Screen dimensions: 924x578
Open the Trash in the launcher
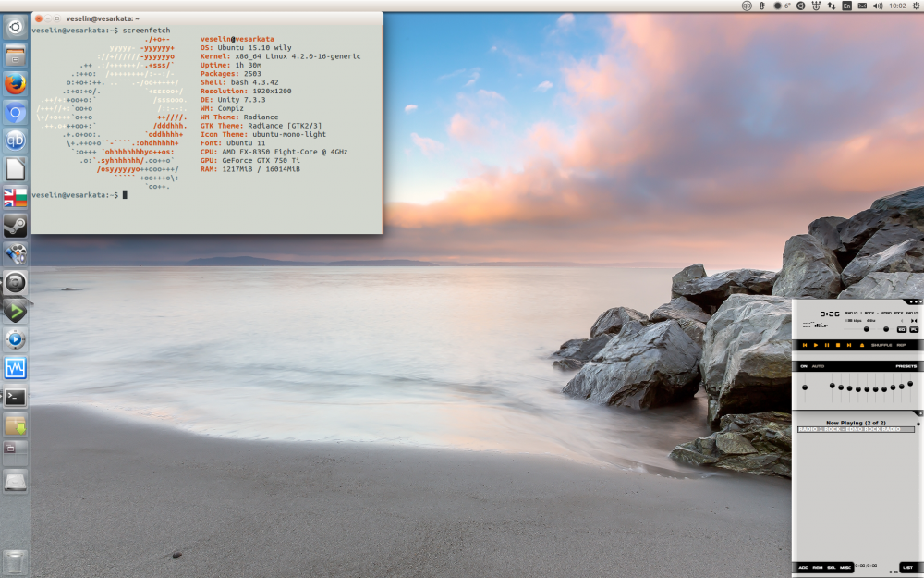tap(16, 562)
